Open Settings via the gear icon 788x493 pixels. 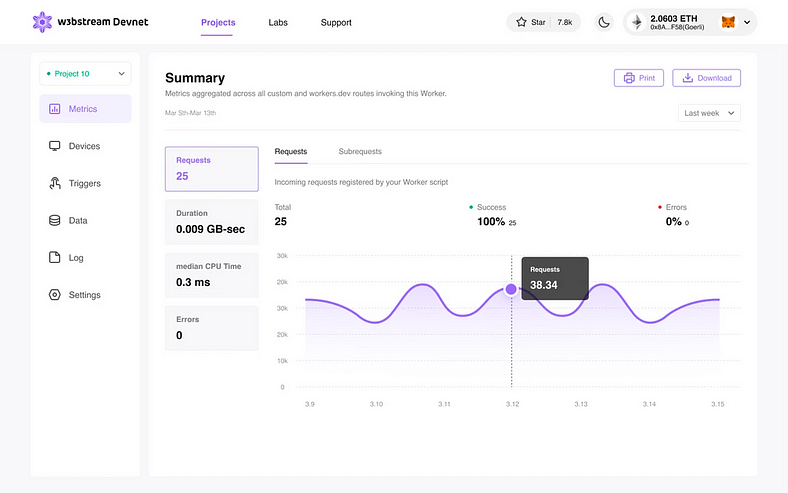click(54, 294)
